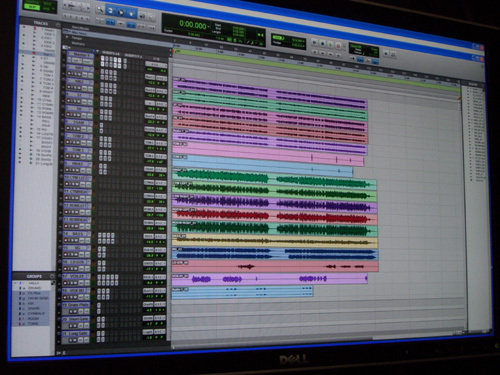Select the Zoomer tool in the toolbar
Viewport: 500px width, 375px height.
coord(99,10)
